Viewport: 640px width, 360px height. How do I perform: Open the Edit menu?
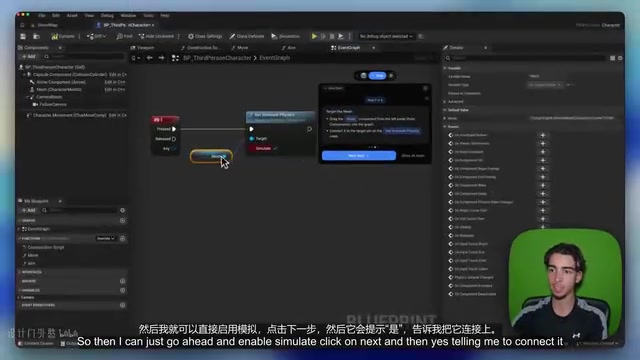(56, 16)
